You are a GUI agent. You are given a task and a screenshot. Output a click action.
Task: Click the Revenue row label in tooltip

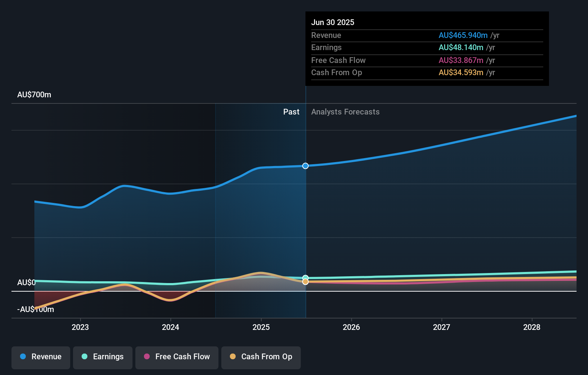click(x=326, y=35)
